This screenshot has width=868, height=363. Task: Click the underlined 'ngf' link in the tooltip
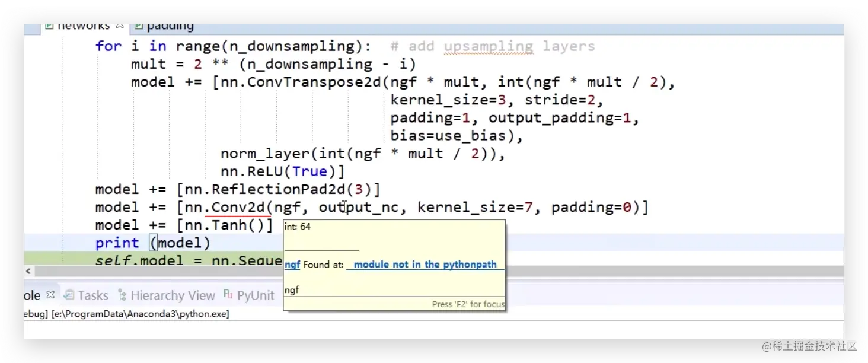[292, 265]
